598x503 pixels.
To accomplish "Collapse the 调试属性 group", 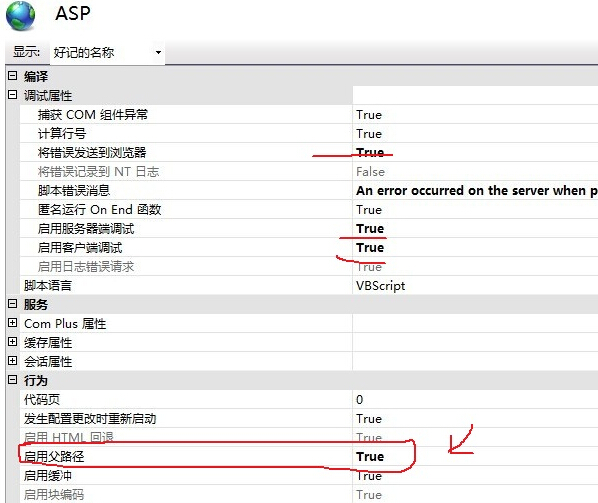I will (x=13, y=95).
